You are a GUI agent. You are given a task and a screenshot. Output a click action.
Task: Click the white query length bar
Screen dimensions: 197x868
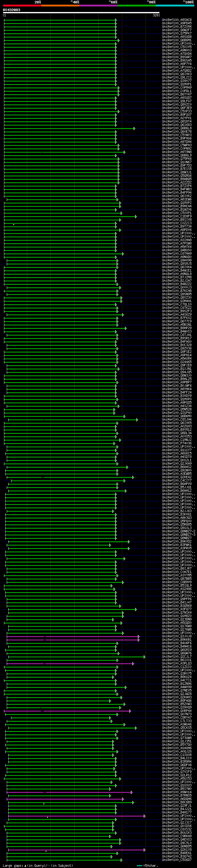pyautogui.click(x=81, y=13)
